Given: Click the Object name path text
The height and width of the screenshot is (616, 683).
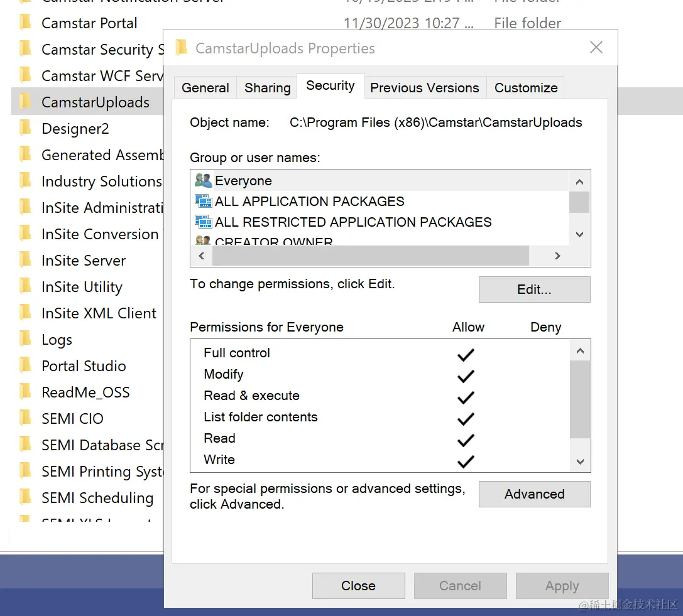Looking at the screenshot, I should point(435,123).
